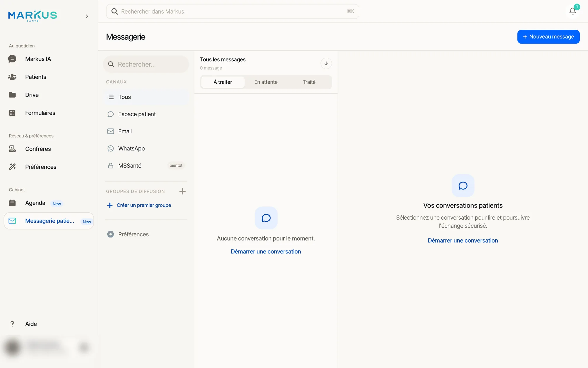Open Markus IA chat icon in sidebar
This screenshot has height=368, width=588.
[12, 59]
